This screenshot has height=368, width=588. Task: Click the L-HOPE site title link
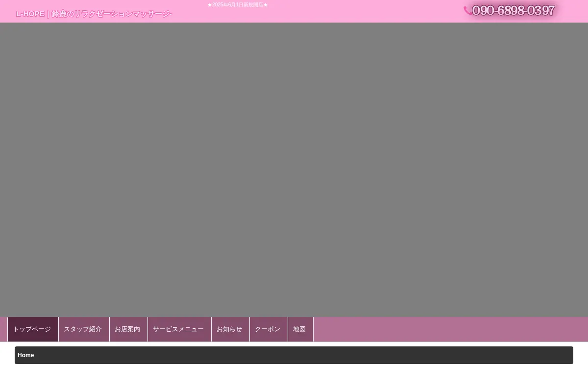coord(30,14)
